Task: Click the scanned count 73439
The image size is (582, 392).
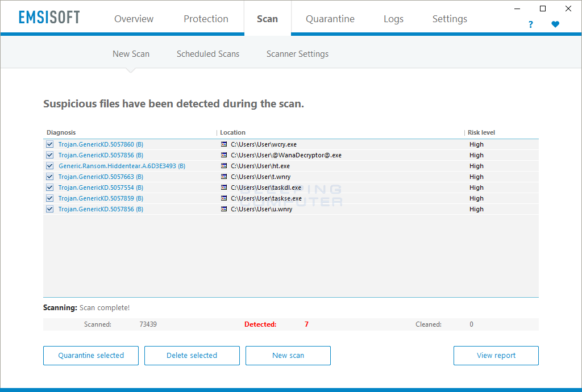Action: [x=148, y=324]
